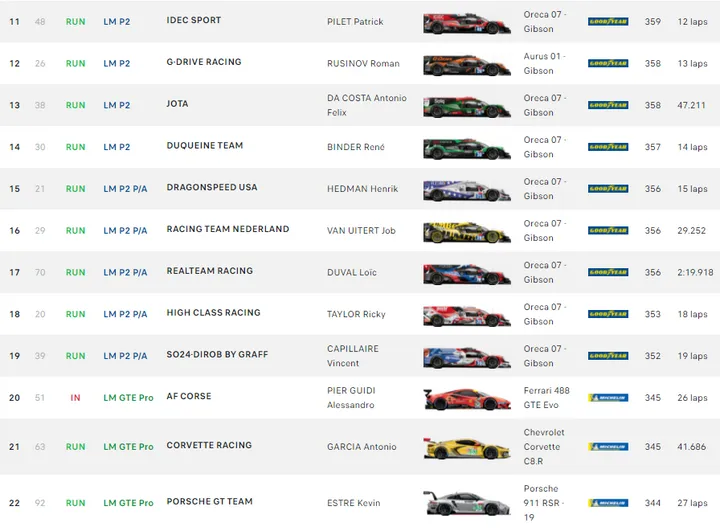
Task: Click driver HEDMAN Henrik
Action: (363, 189)
